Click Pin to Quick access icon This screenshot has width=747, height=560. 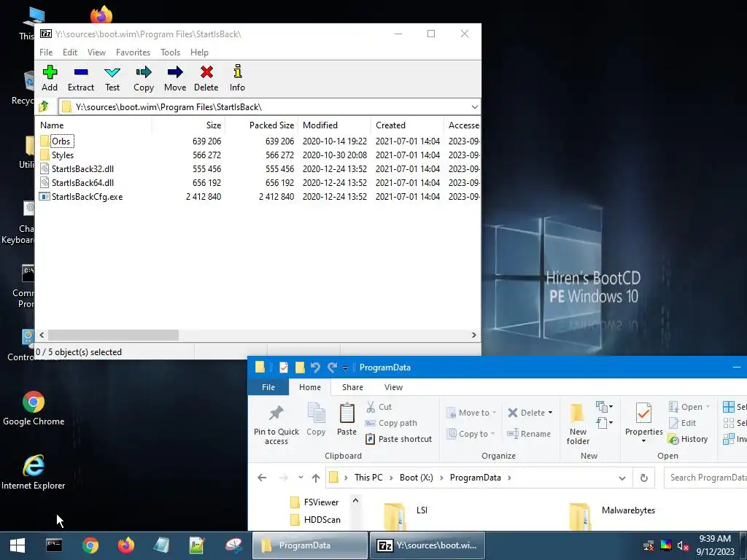click(x=276, y=424)
